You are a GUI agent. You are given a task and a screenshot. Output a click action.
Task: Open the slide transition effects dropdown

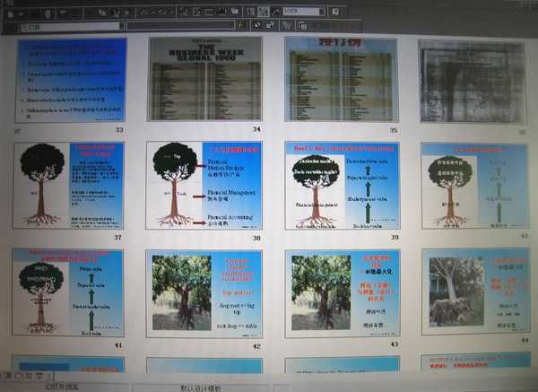[119, 27]
